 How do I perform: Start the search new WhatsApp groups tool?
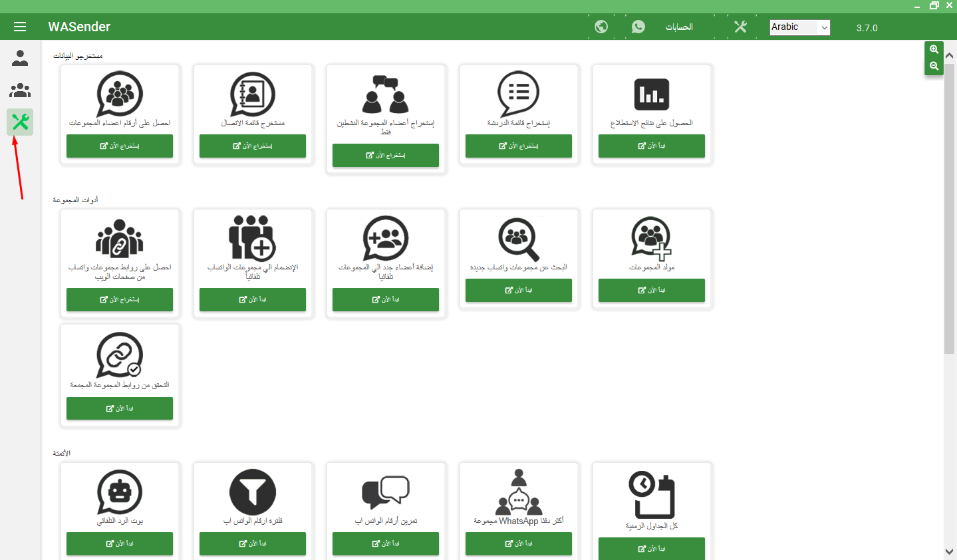tap(518, 290)
